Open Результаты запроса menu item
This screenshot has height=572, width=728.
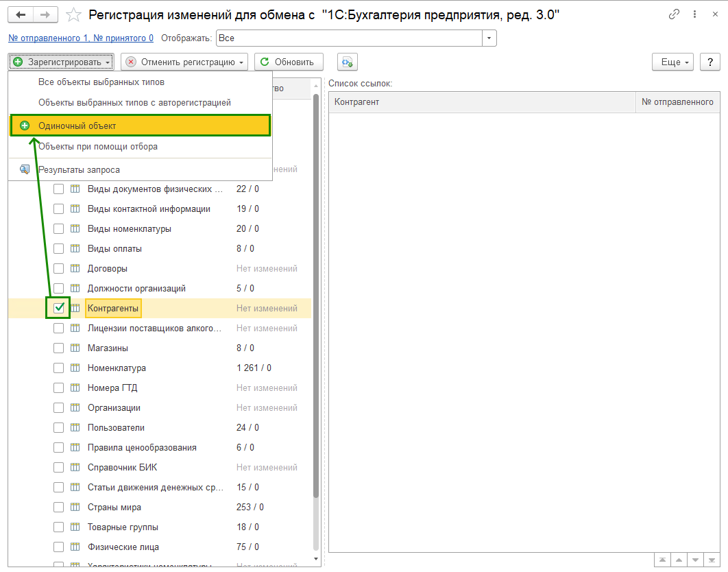coord(140,169)
